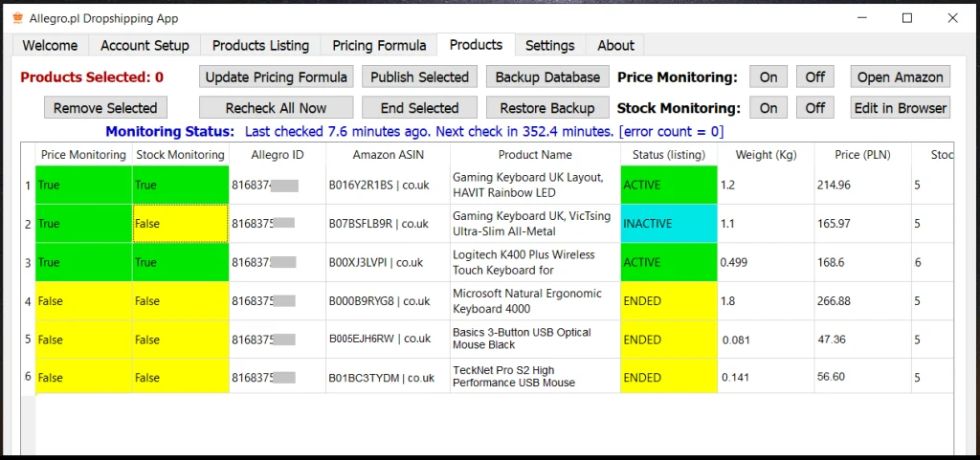This screenshot has height=460, width=980.
Task: Click the Allegro ID column header
Action: click(278, 154)
